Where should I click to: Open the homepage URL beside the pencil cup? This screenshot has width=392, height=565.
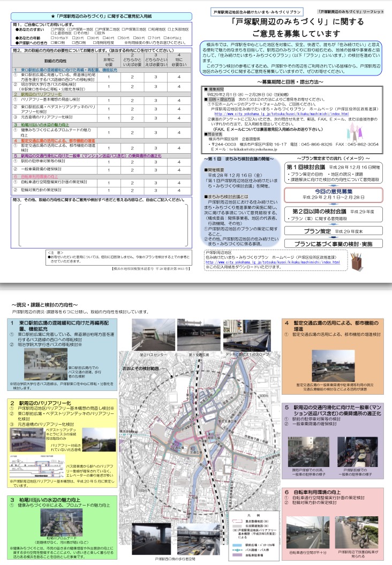[x=273, y=262]
